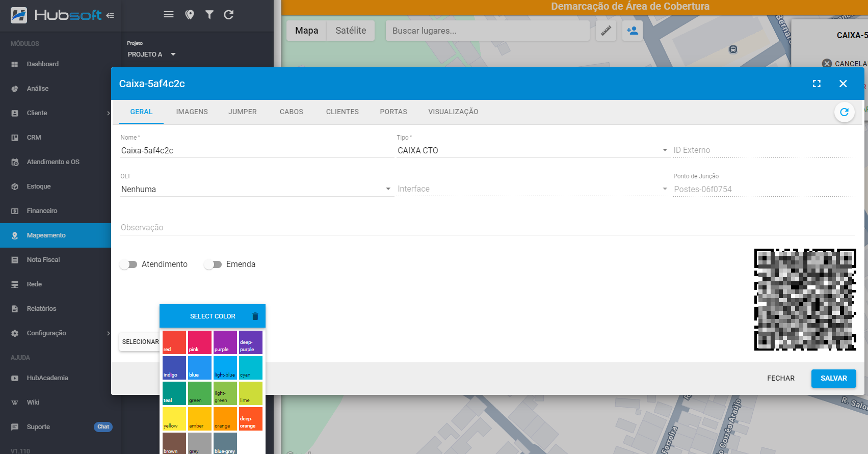Open Análise module in the sidebar

56,89
